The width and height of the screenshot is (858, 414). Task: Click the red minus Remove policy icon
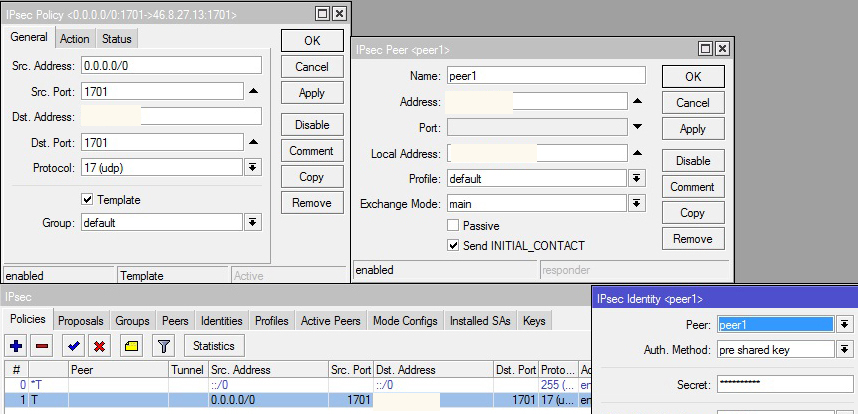click(42, 346)
